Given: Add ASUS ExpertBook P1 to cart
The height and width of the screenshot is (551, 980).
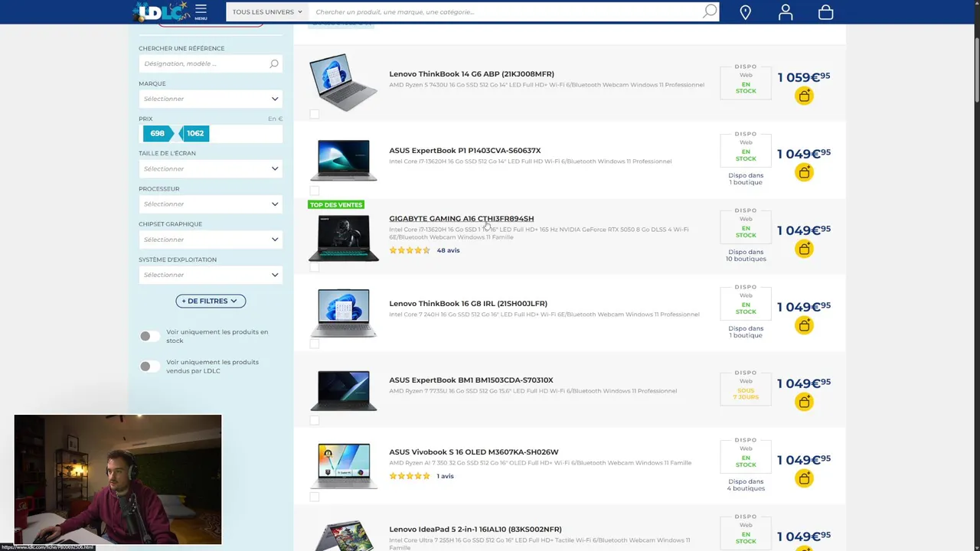Looking at the screenshot, I should [804, 172].
